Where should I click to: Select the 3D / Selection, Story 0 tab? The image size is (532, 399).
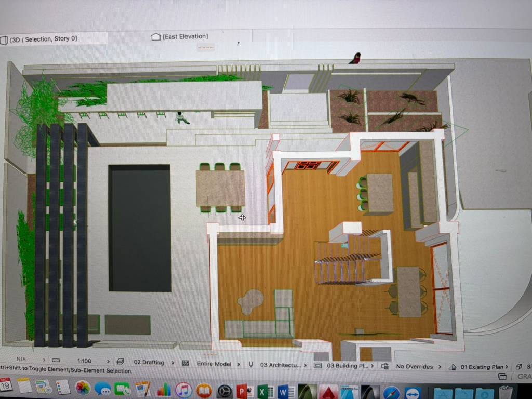click(x=44, y=39)
